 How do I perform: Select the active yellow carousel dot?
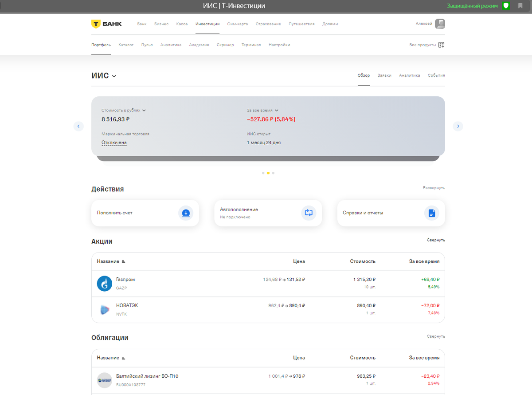268,173
